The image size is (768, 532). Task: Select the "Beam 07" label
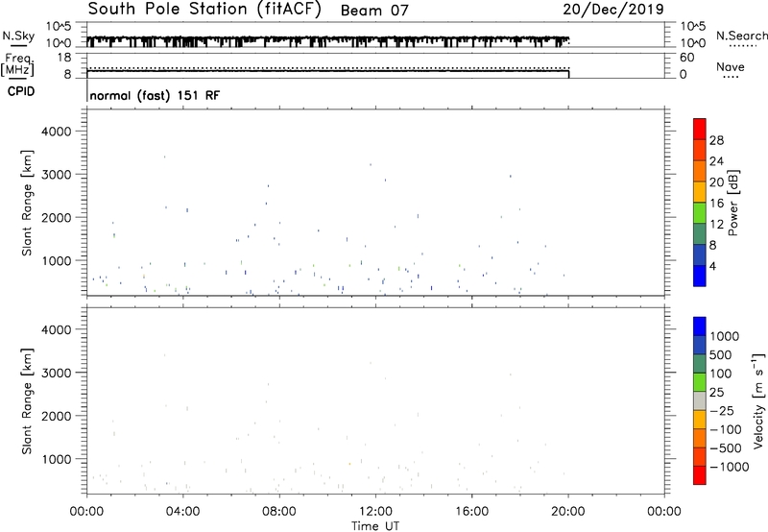tap(374, 11)
